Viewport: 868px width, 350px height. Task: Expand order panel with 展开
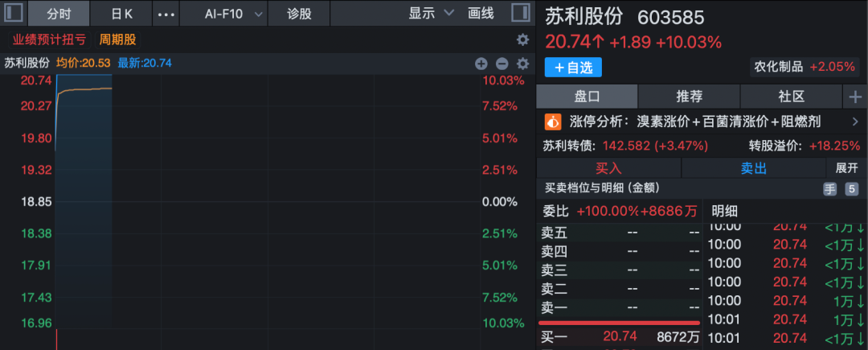[x=846, y=168]
